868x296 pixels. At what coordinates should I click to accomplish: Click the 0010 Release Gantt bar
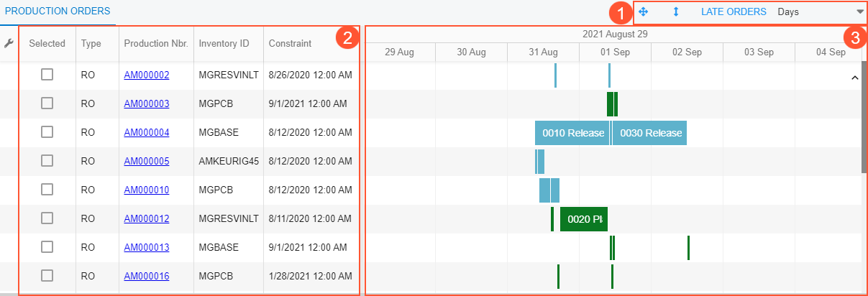point(572,133)
